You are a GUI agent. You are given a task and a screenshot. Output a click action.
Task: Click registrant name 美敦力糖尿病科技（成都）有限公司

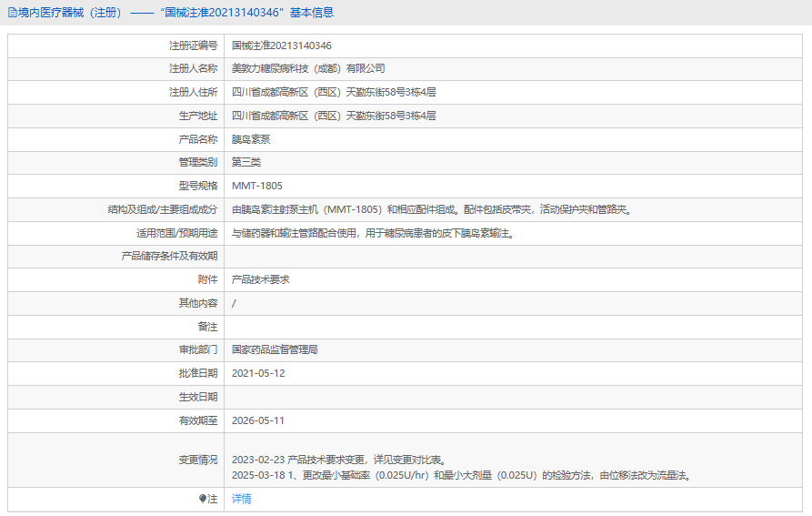(x=308, y=68)
